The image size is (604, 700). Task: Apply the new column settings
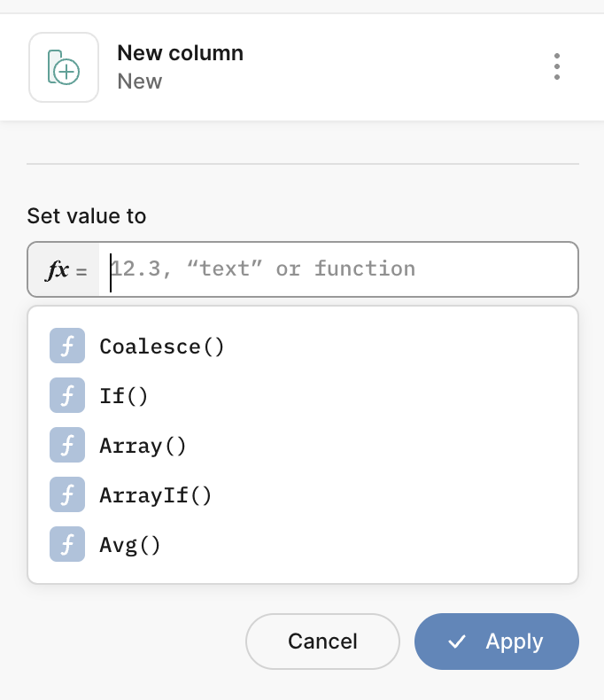click(x=497, y=642)
